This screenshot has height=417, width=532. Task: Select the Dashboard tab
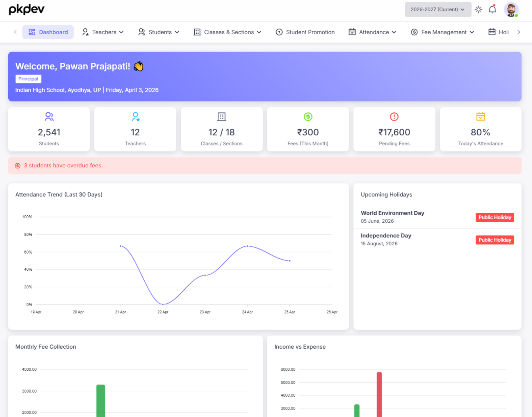point(48,32)
